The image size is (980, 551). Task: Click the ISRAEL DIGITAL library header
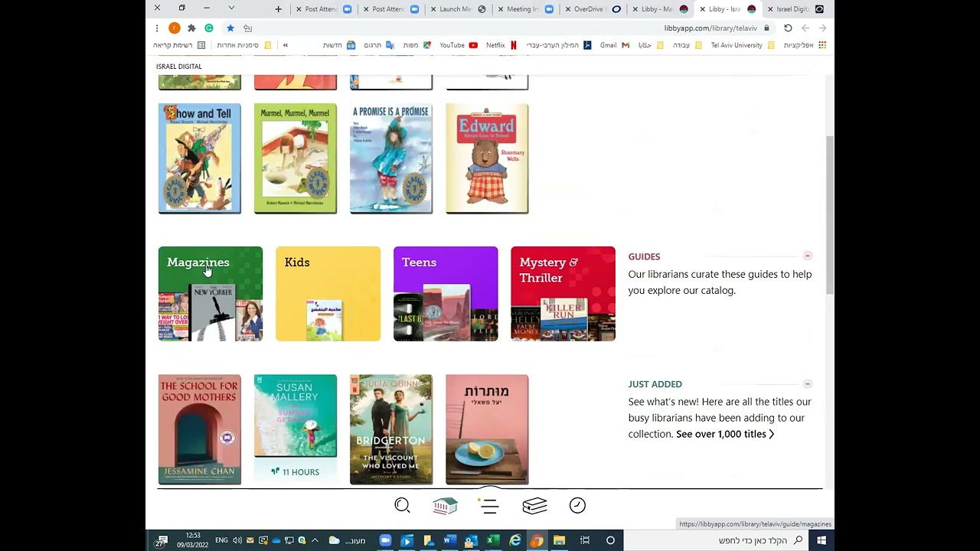tap(179, 67)
